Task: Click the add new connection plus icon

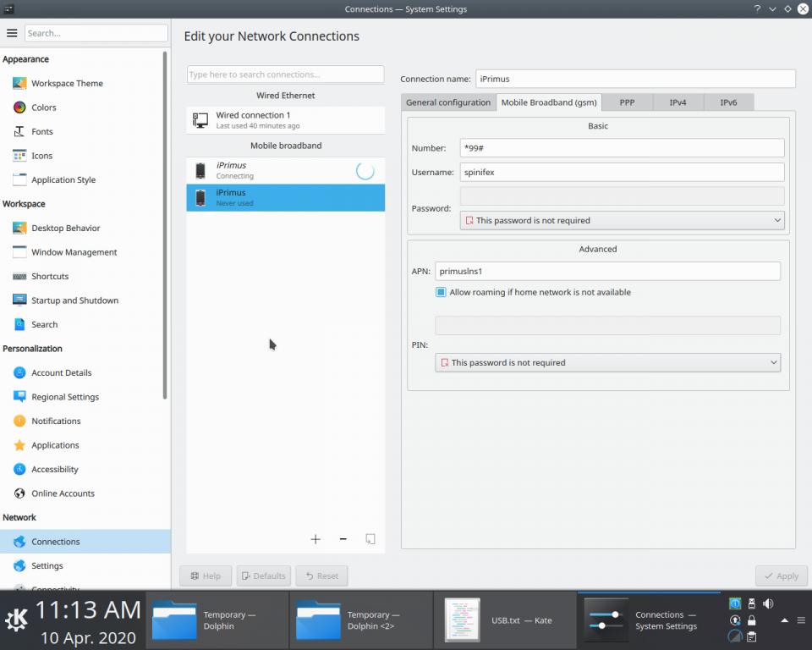Action: point(315,539)
